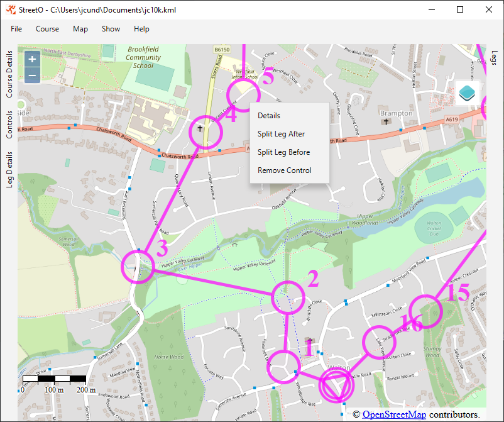Screen dimensions: 504x422
Task: Select control circle number 2 on map
Action: pos(287,297)
